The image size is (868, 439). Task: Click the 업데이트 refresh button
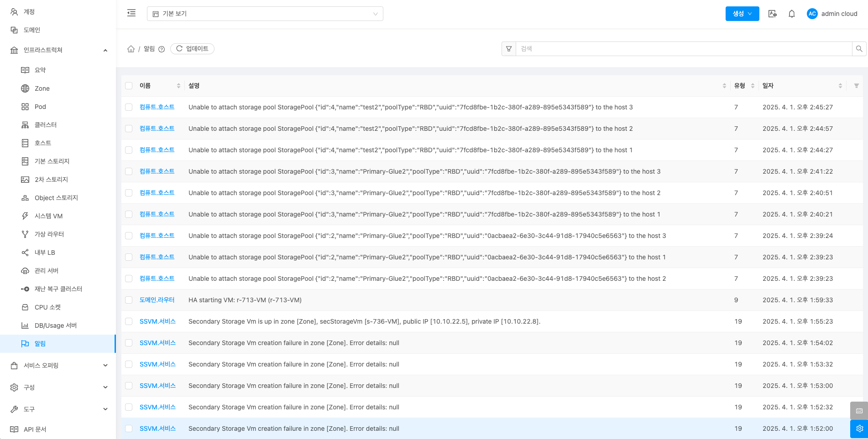click(x=192, y=49)
